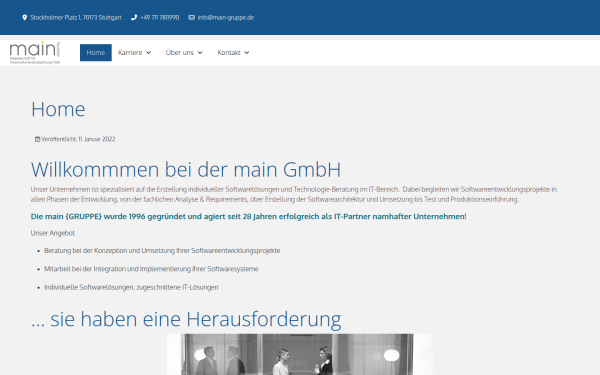Image resolution: width=600 pixels, height=375 pixels.
Task: Click the calendar icon beside Veröffentlicht
Action: coord(38,139)
